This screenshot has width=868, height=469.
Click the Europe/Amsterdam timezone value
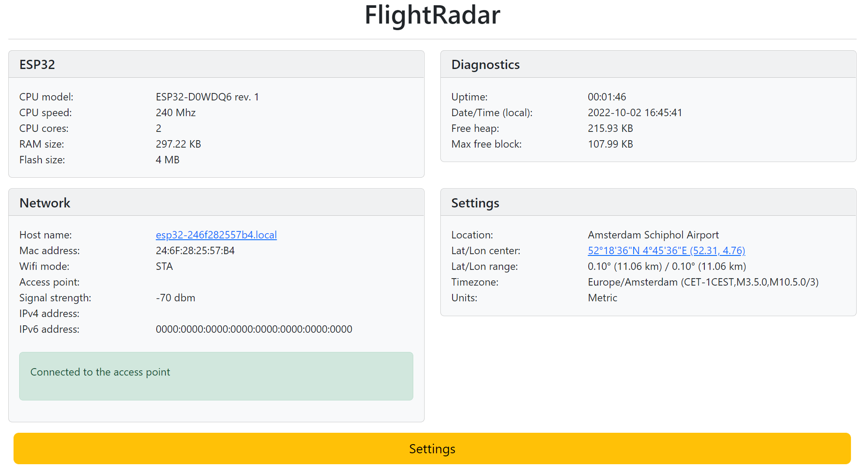[x=703, y=282]
